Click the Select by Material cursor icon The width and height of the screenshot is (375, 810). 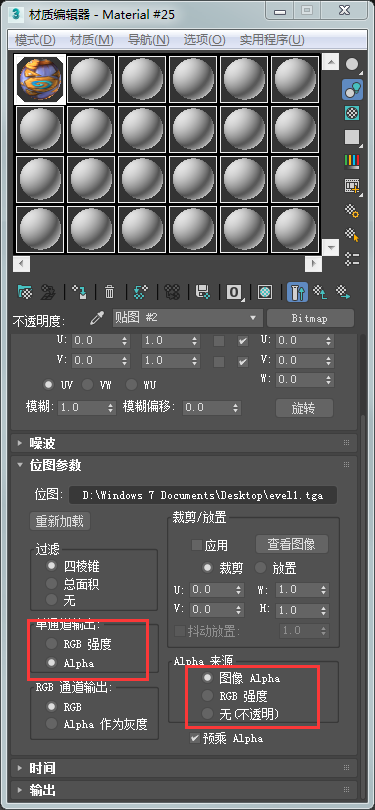352,235
